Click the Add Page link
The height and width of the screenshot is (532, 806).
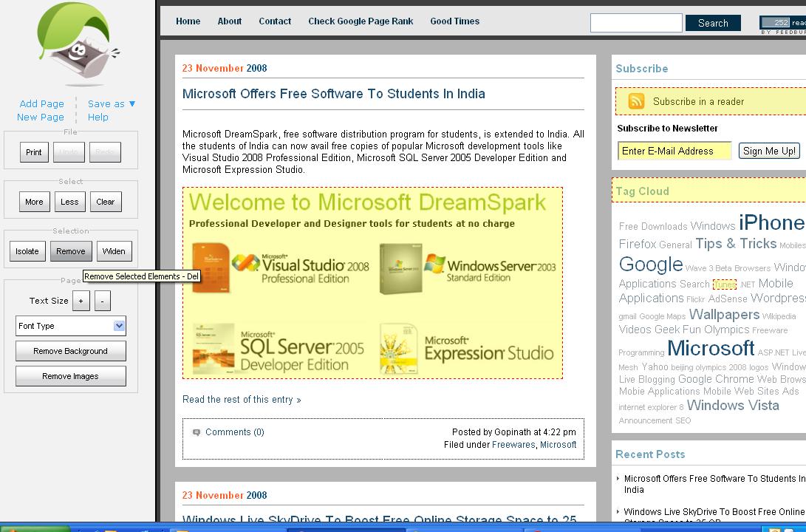pos(41,104)
